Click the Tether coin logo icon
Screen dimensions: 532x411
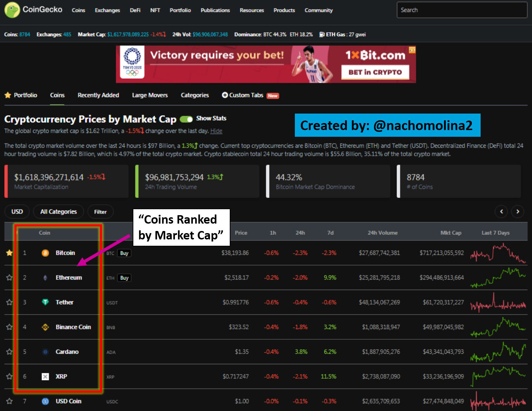pos(45,302)
